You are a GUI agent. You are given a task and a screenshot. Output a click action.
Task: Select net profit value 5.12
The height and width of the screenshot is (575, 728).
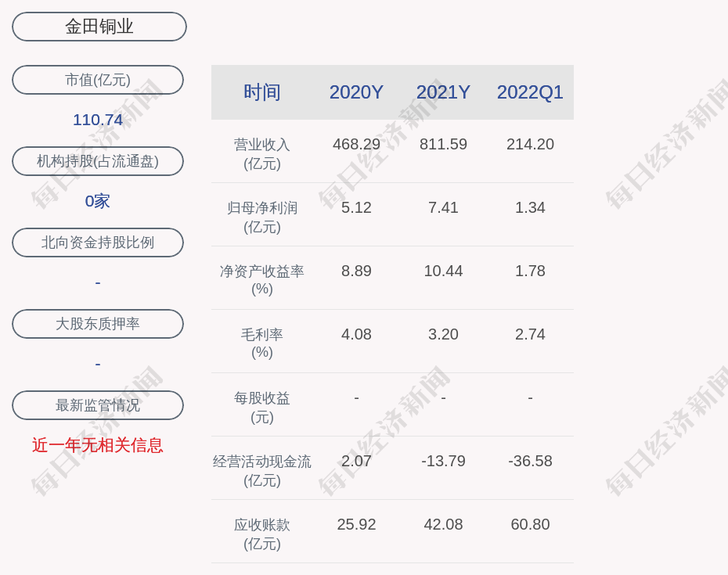point(357,207)
